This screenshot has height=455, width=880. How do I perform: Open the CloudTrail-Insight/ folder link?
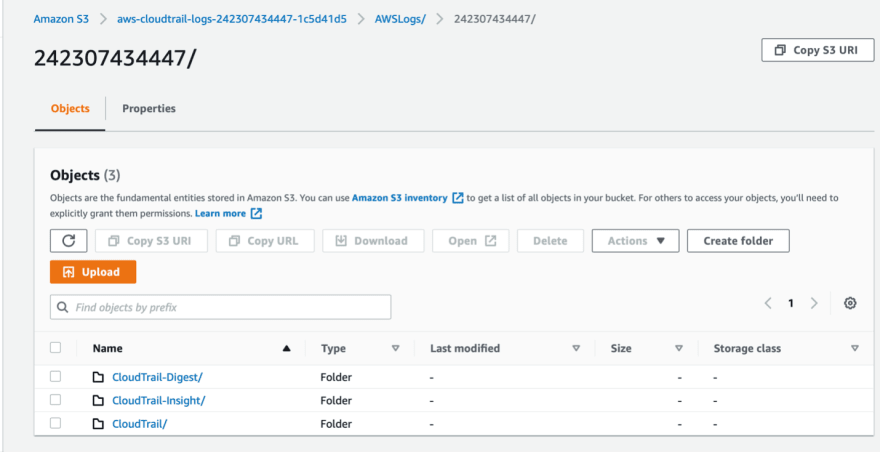tap(159, 401)
